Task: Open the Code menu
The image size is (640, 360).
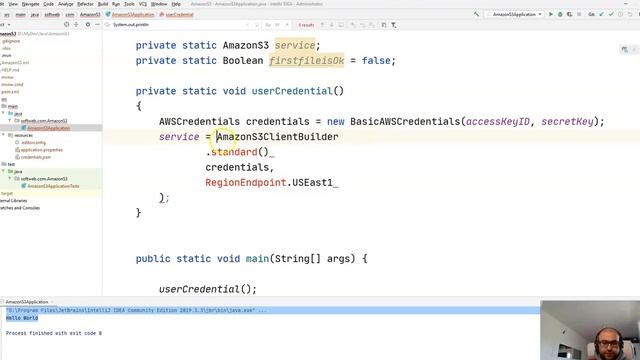Action: click(x=48, y=4)
